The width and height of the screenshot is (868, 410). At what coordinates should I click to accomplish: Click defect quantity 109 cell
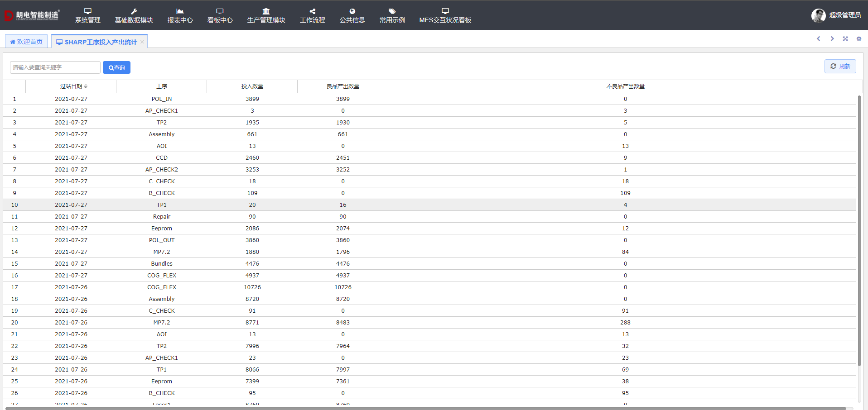click(626, 193)
